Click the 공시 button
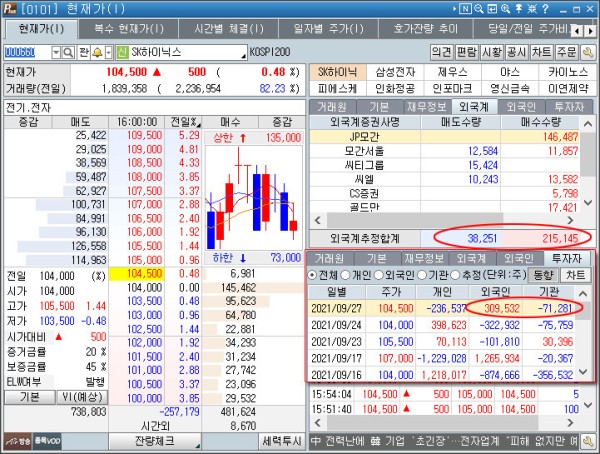 click(517, 52)
